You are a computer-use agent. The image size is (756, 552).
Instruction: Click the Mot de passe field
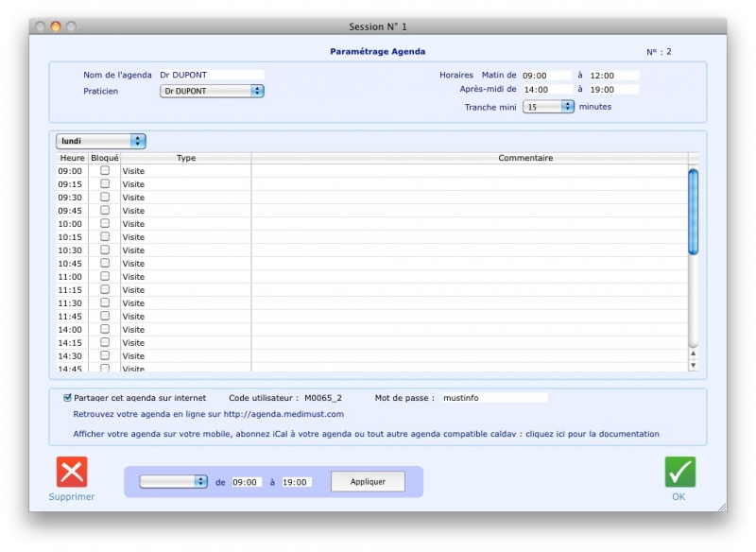494,398
